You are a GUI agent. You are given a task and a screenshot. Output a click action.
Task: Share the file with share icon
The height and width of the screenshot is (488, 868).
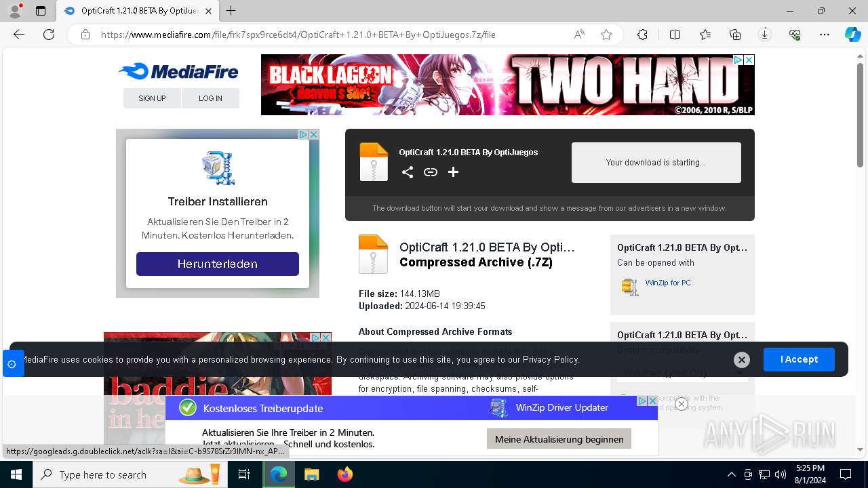tap(407, 172)
